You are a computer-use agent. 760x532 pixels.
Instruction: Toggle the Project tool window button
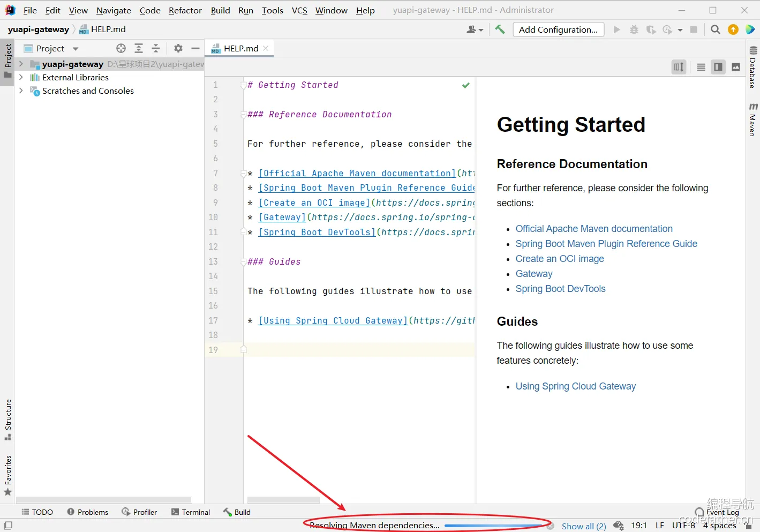[8, 61]
